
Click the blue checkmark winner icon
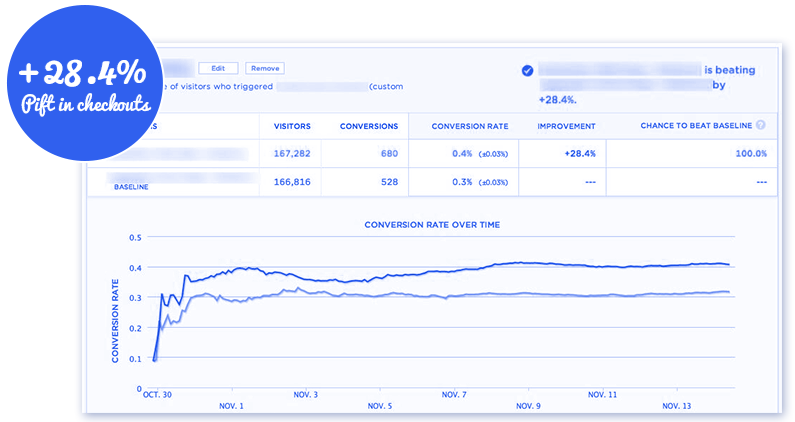click(x=527, y=71)
